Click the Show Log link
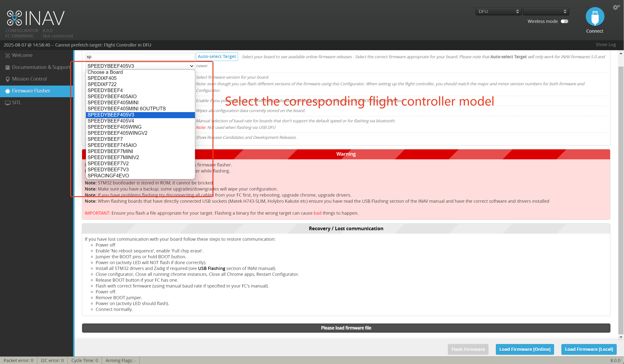 click(x=605, y=45)
